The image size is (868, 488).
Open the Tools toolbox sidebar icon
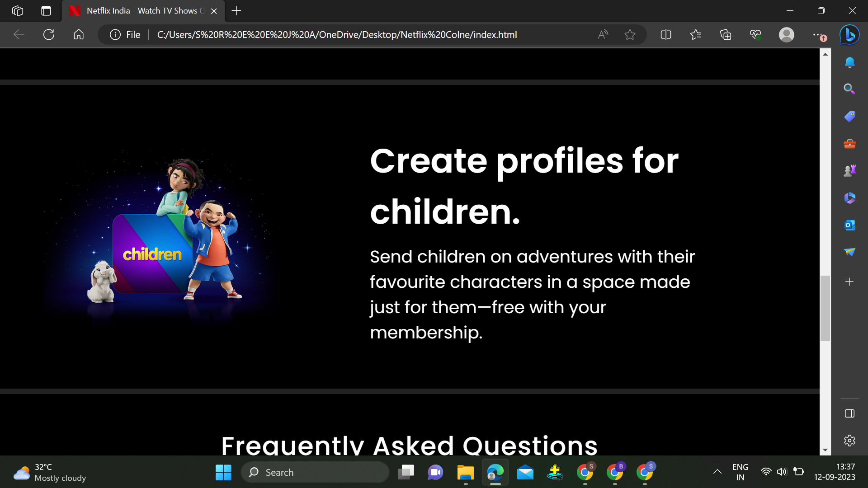849,144
